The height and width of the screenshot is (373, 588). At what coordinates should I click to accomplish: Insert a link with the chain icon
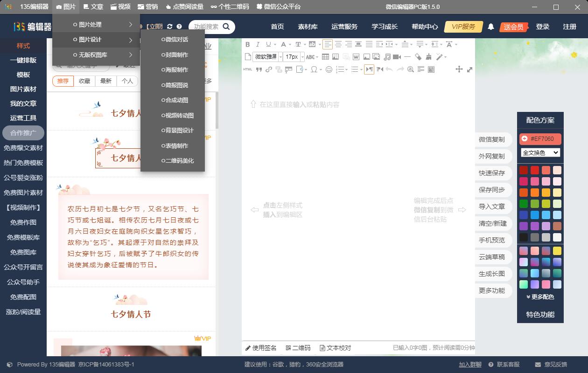(x=268, y=69)
